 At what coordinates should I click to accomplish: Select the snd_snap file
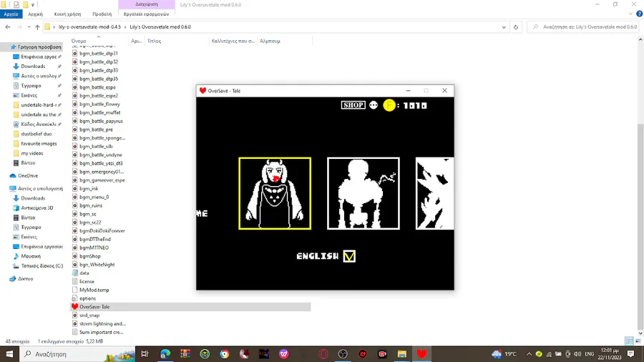click(x=89, y=315)
